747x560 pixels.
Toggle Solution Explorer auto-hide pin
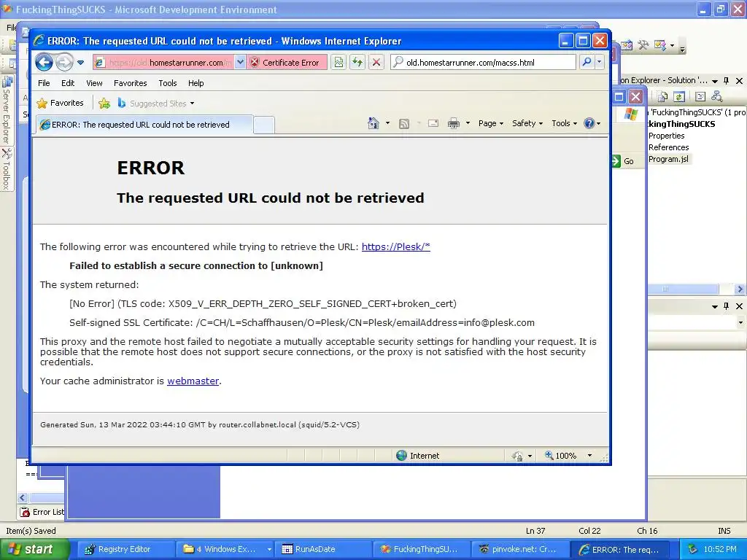(726, 80)
